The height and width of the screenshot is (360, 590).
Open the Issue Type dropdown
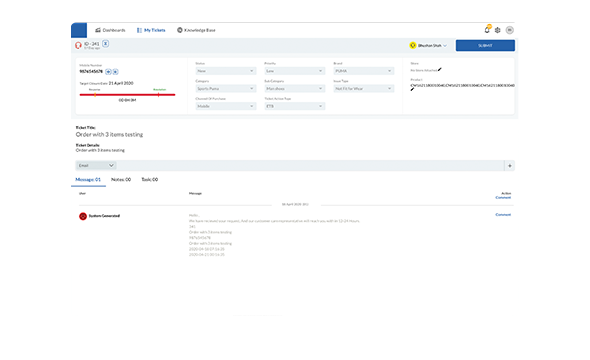coord(364,88)
